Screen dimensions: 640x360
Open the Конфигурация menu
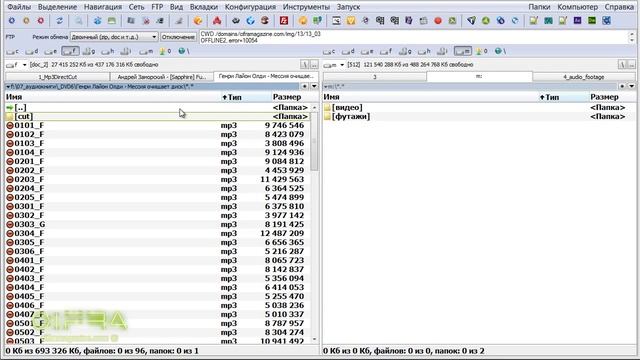coord(250,7)
